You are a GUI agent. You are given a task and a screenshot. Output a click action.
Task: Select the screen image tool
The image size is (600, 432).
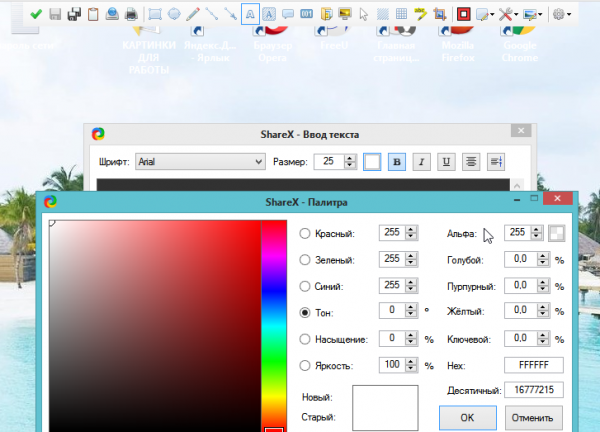(x=345, y=15)
